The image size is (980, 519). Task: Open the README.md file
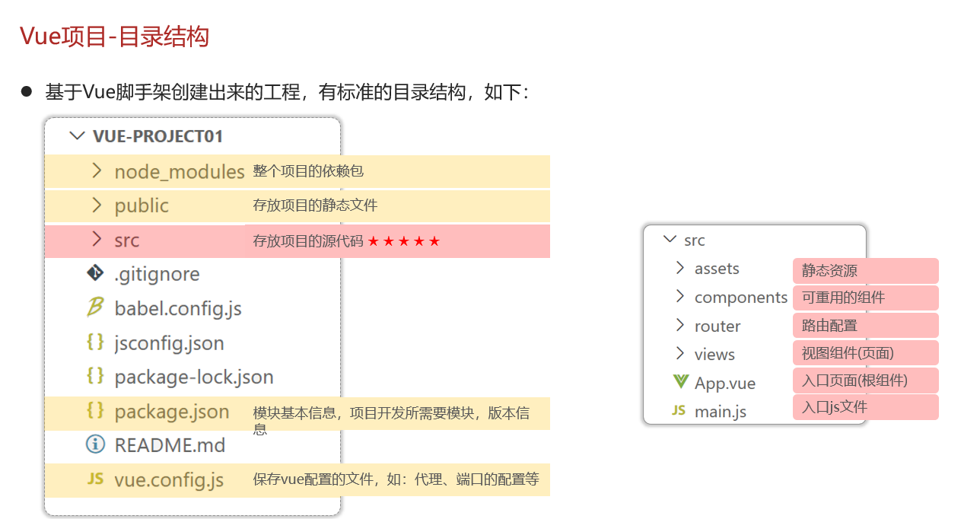pyautogui.click(x=170, y=445)
